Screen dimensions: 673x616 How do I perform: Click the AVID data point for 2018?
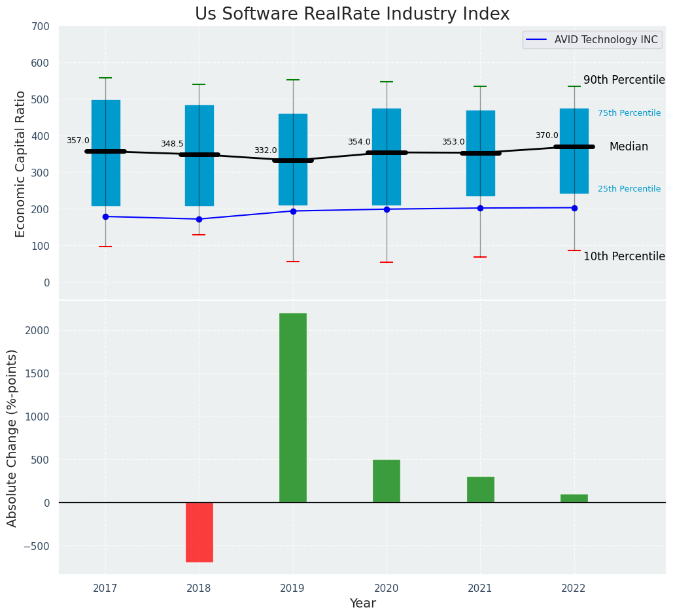pyautogui.click(x=199, y=219)
